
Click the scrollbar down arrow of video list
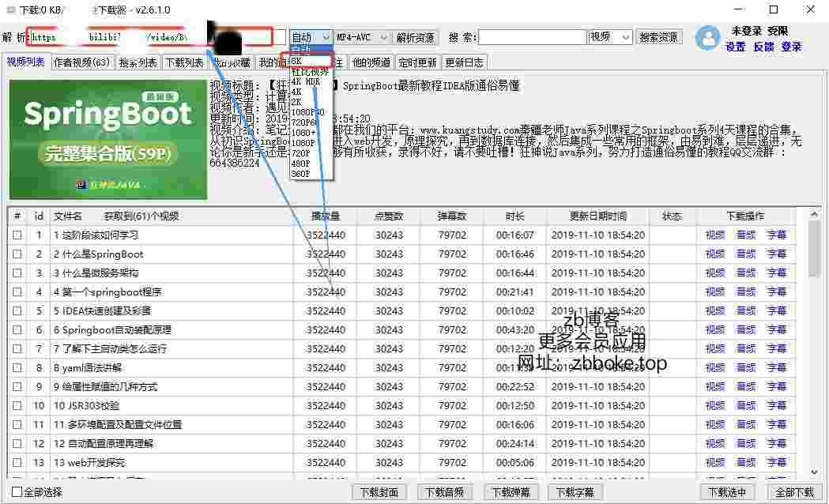coord(814,472)
